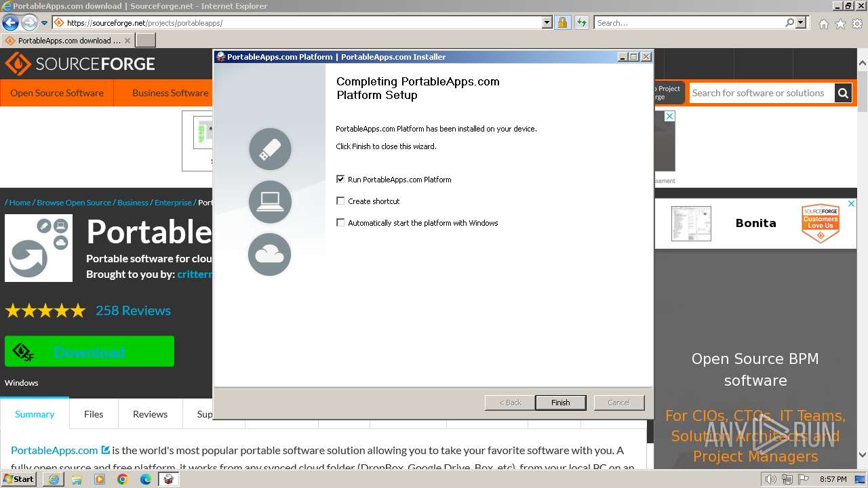The width and height of the screenshot is (868, 488).
Task: Select the PortableApps.com download tab
Action: (68, 40)
